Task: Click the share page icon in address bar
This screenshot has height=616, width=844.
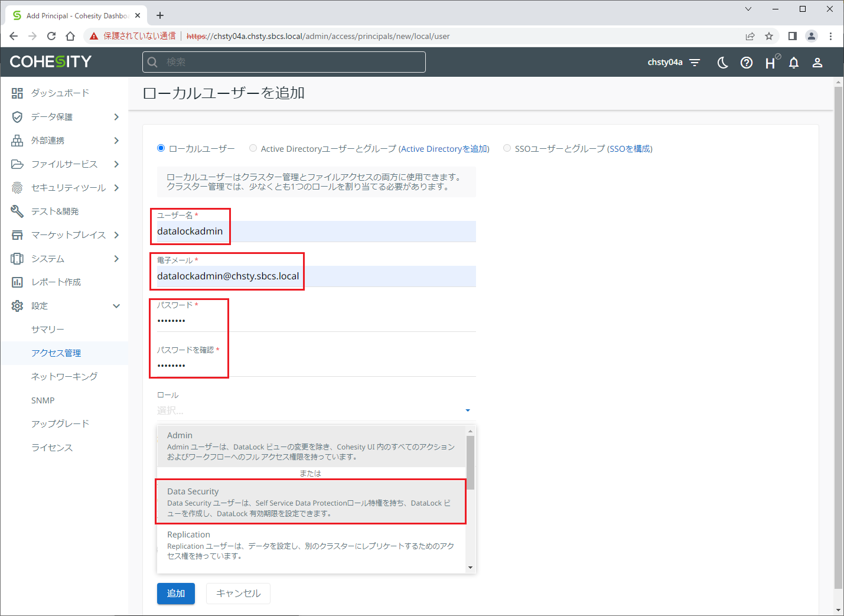Action: click(750, 36)
